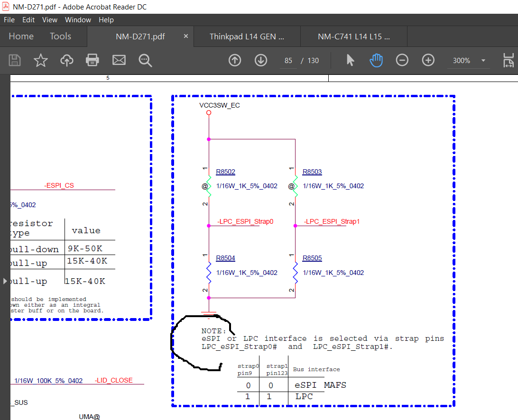Click the Save file icon
Viewport: 518px width, 420px height.
15,60
